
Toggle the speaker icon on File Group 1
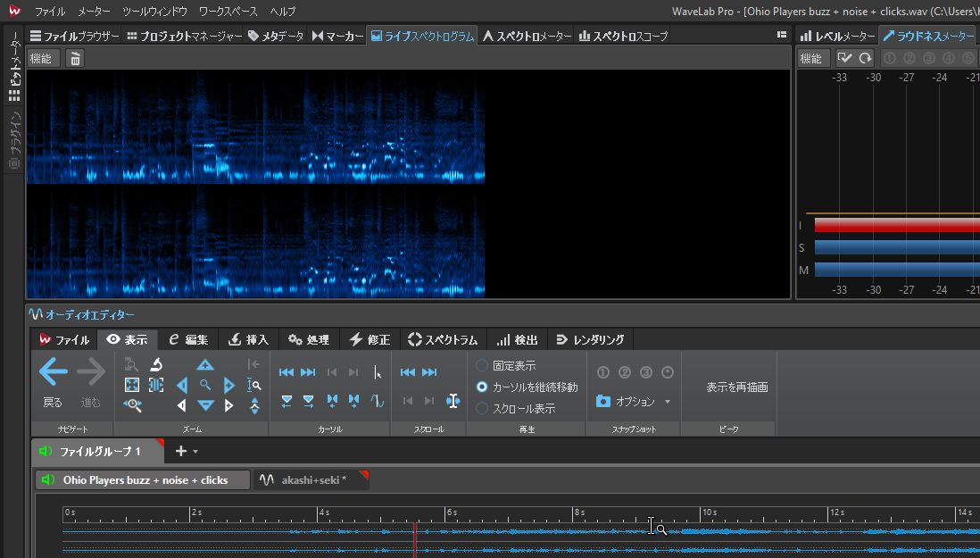(46, 451)
